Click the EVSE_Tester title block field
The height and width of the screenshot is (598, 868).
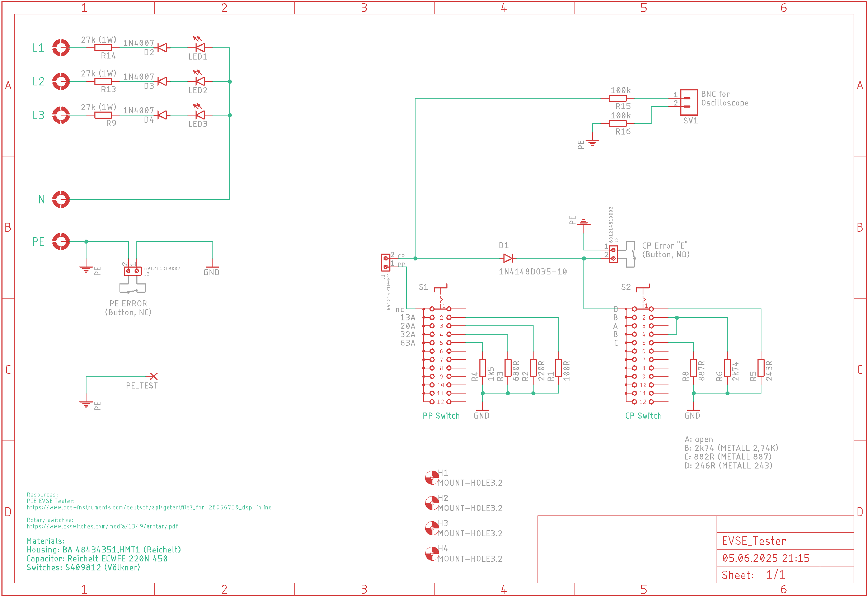pyautogui.click(x=753, y=541)
